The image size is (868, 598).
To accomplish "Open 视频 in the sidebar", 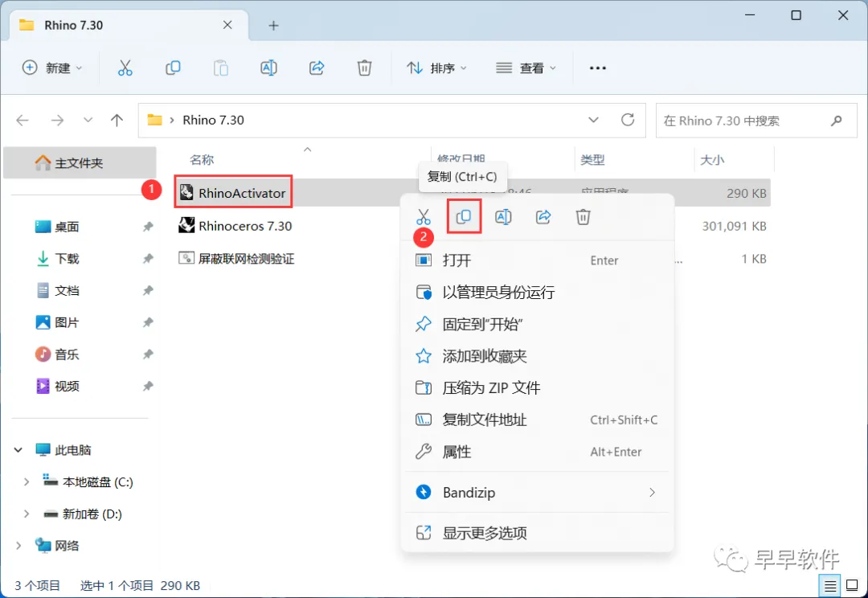I will coord(67,387).
